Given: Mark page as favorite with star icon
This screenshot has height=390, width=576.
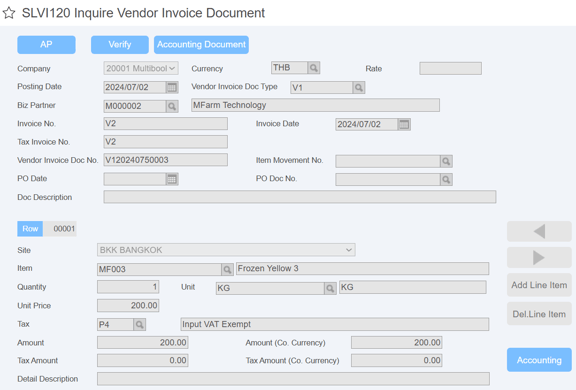Looking at the screenshot, I should point(9,13).
